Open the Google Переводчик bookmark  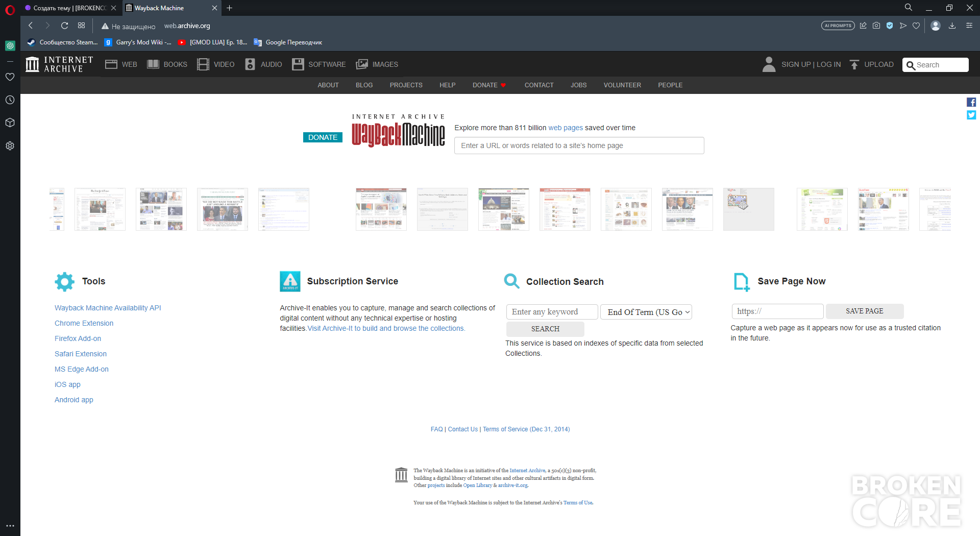288,42
